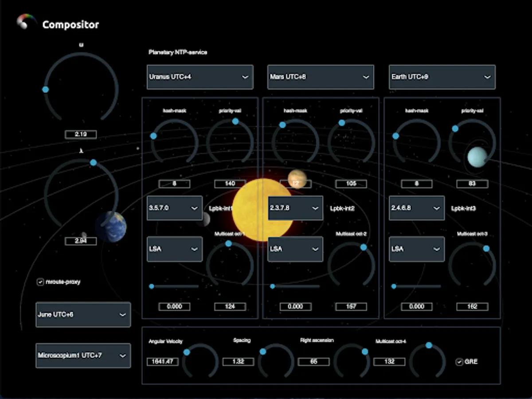532x399 pixels.
Task: Open the 3.5.7.0 Lpbk-int1 dropdown
Action: click(175, 208)
